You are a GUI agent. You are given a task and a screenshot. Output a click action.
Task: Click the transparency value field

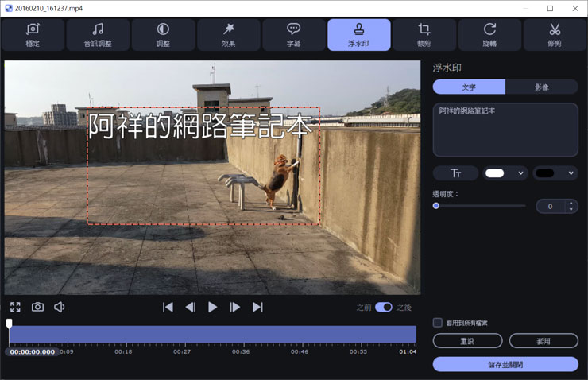pyautogui.click(x=550, y=207)
